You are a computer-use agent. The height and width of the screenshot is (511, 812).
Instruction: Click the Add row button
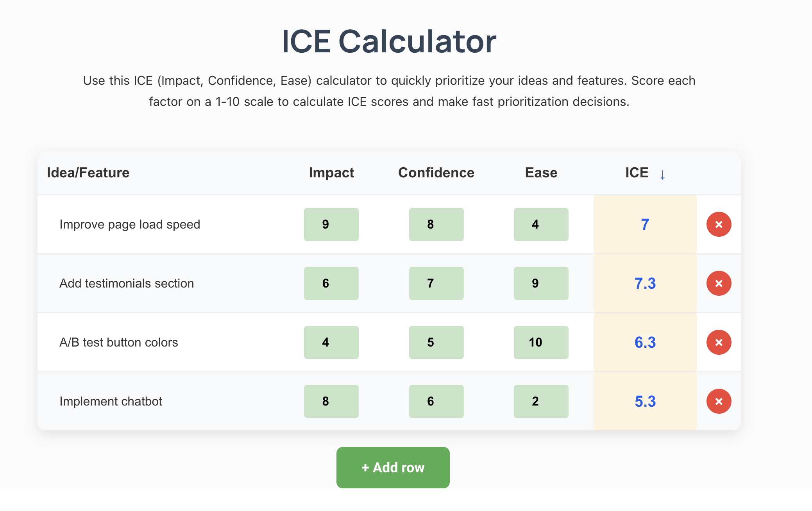coord(393,467)
